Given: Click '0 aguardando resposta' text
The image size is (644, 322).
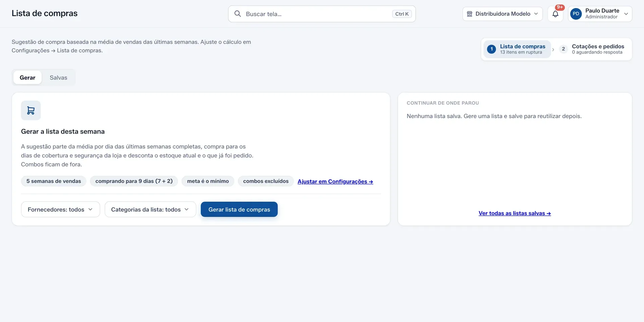Looking at the screenshot, I should (597, 52).
